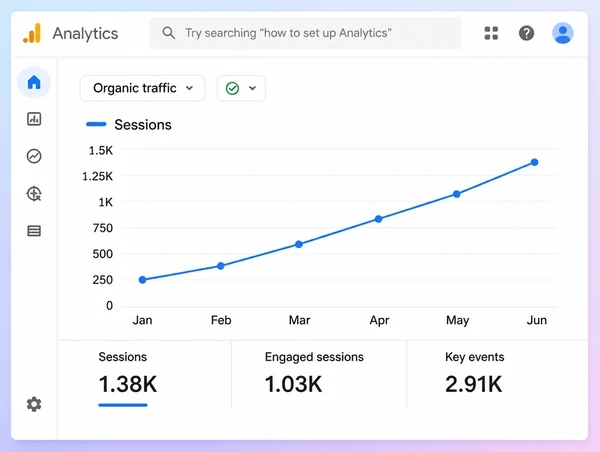
Task: Click the 500 y-axis label
Action: coord(103,254)
